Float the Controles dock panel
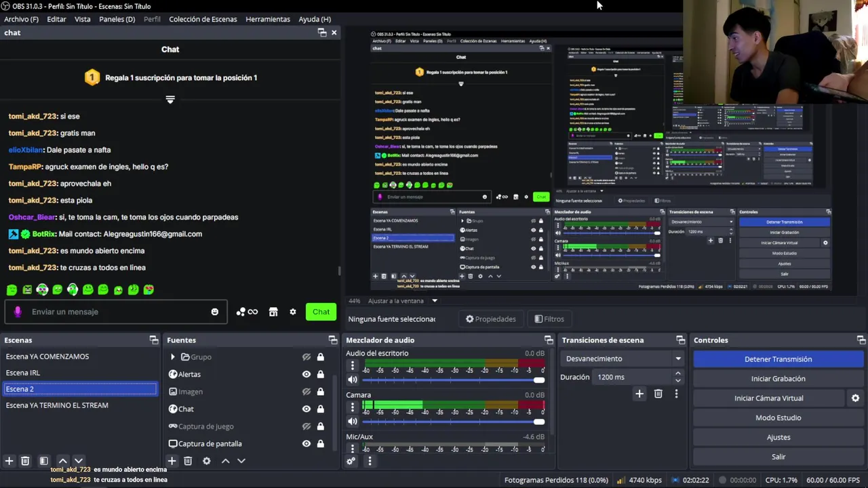 861,340
